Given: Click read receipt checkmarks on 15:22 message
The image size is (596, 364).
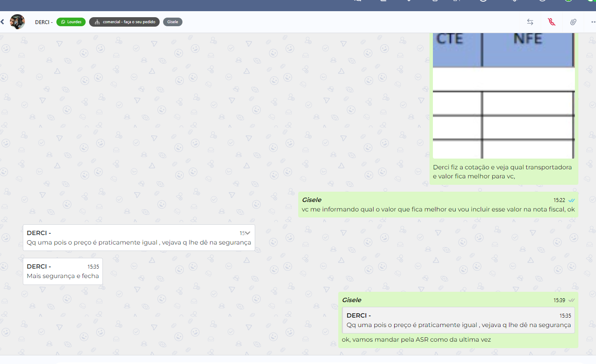Looking at the screenshot, I should pyautogui.click(x=571, y=200).
